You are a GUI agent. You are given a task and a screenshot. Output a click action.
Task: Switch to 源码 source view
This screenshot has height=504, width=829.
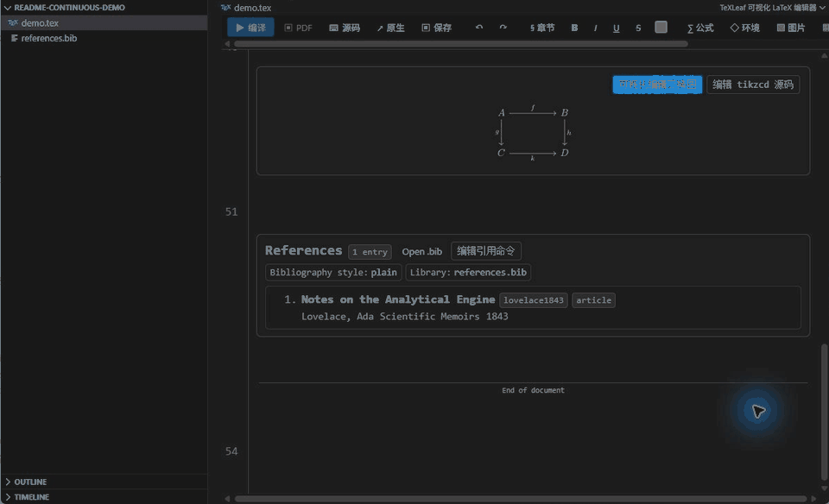coord(345,28)
